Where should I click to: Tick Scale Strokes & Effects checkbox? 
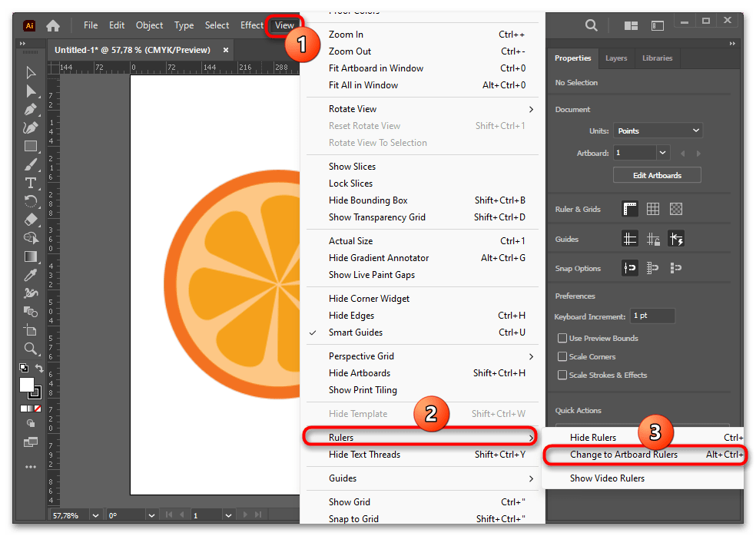(x=562, y=375)
